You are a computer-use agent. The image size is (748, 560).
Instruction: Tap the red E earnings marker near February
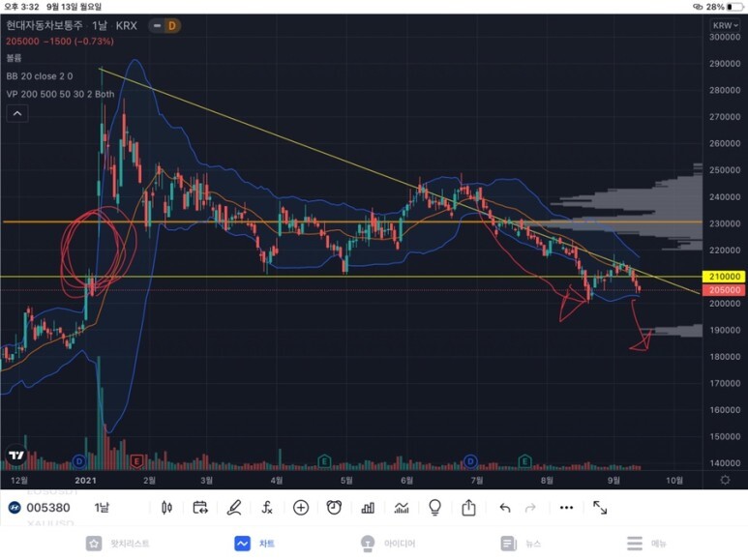click(136, 461)
